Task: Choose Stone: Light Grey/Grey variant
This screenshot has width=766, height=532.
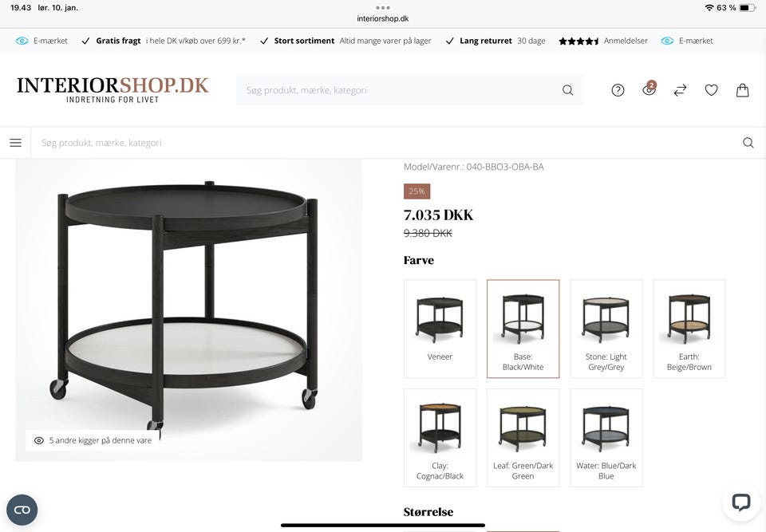Action: point(606,329)
